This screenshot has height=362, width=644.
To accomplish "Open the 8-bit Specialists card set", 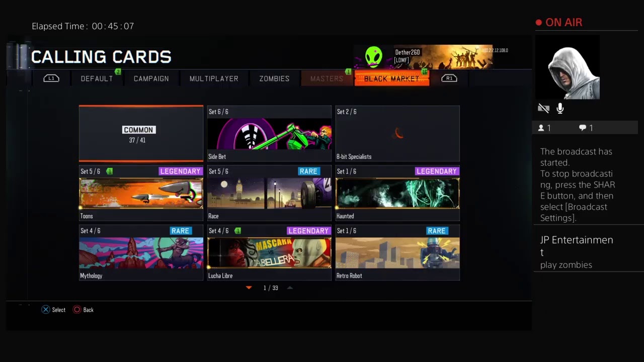I will coord(397,134).
